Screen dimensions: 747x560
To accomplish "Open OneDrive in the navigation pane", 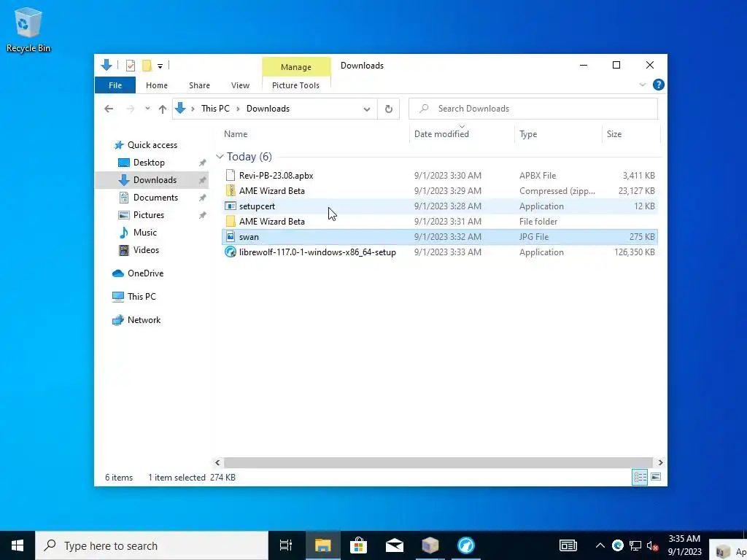I will [x=145, y=273].
